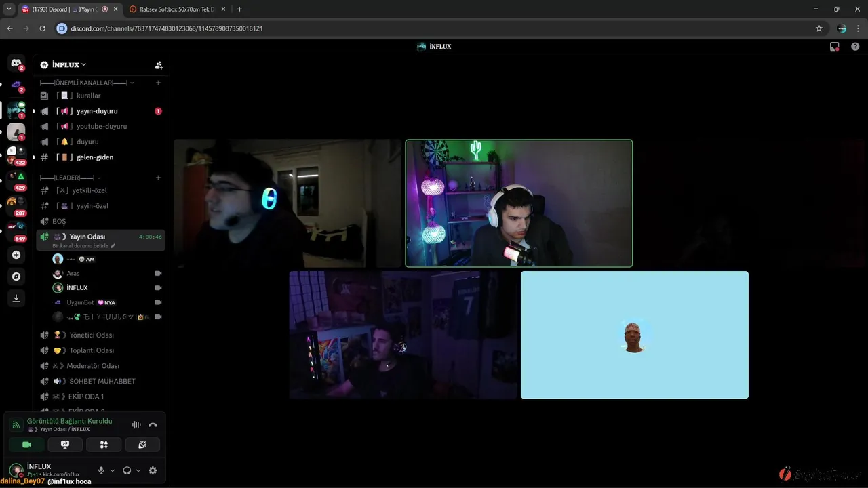
Task: Click the Download apps icon
Action: [x=16, y=298]
